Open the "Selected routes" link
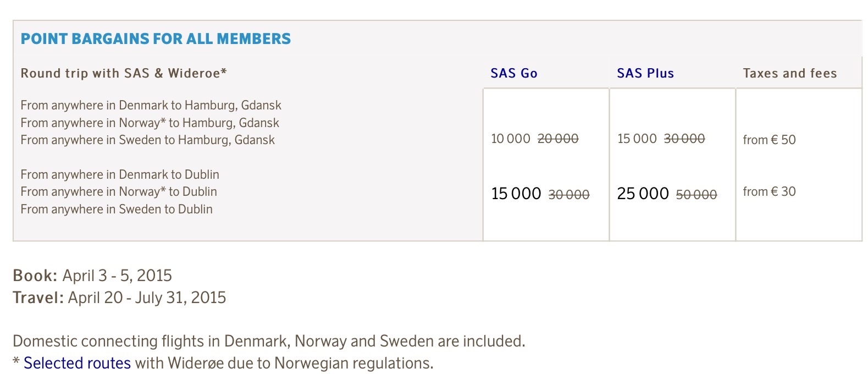868x374 pixels. click(77, 363)
